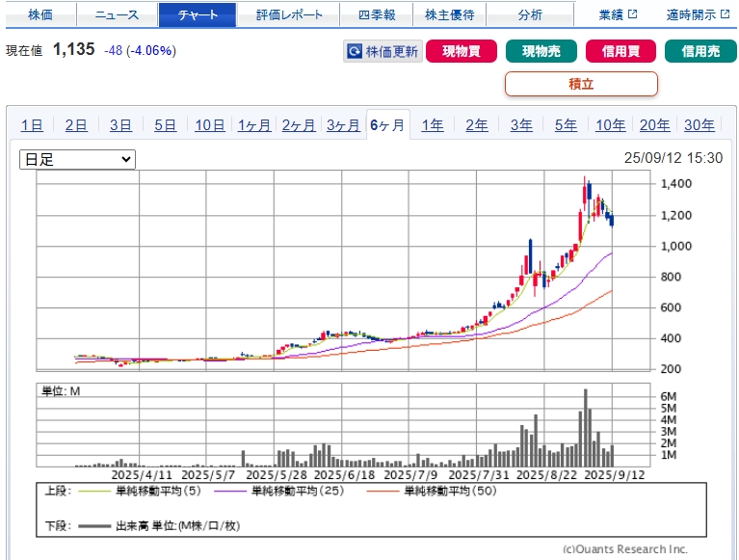Screen dimensions: 739x560
Task: Open external link icon beside 業績
Action: point(632,14)
